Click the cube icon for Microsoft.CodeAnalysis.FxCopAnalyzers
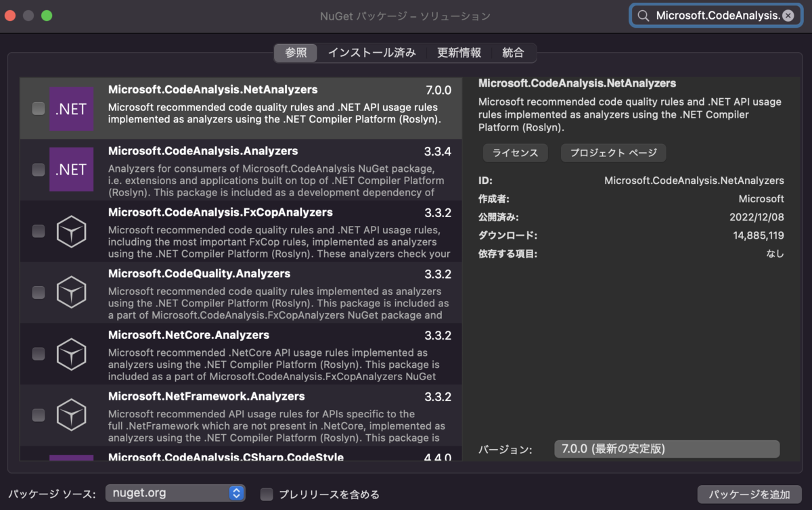Image resolution: width=812 pixels, height=510 pixels. coord(71,231)
